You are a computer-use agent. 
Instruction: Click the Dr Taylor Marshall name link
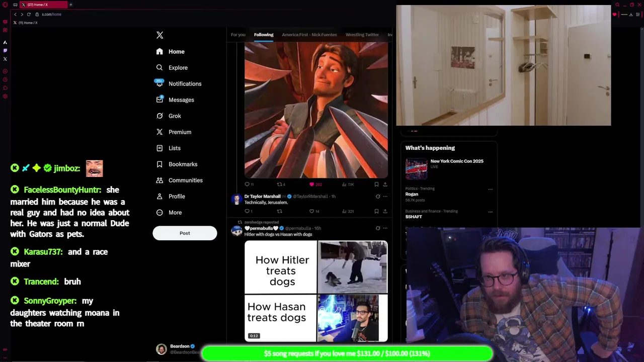[x=262, y=197]
